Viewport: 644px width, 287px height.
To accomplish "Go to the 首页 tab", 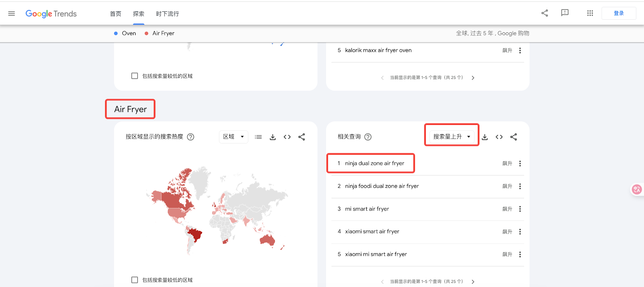I will click(116, 14).
